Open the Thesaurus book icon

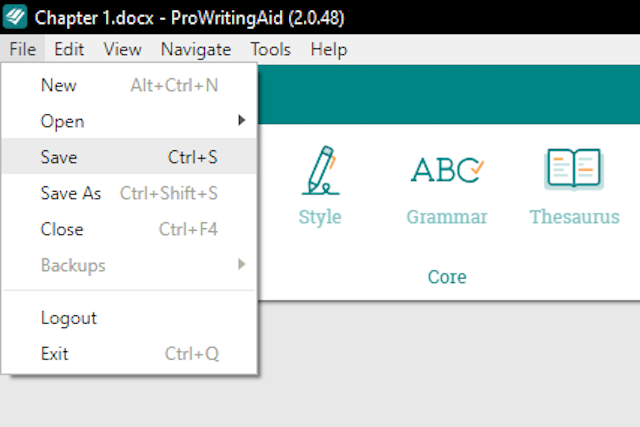pos(574,169)
